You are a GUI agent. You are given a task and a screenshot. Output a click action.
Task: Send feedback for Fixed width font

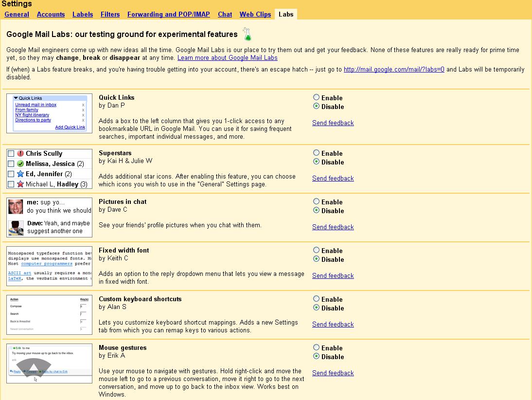[333, 275]
